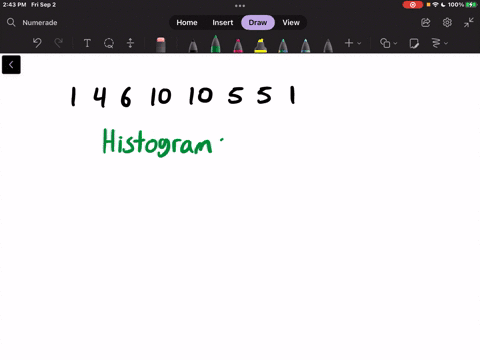
Task: Select the black pen
Action: tap(193, 46)
